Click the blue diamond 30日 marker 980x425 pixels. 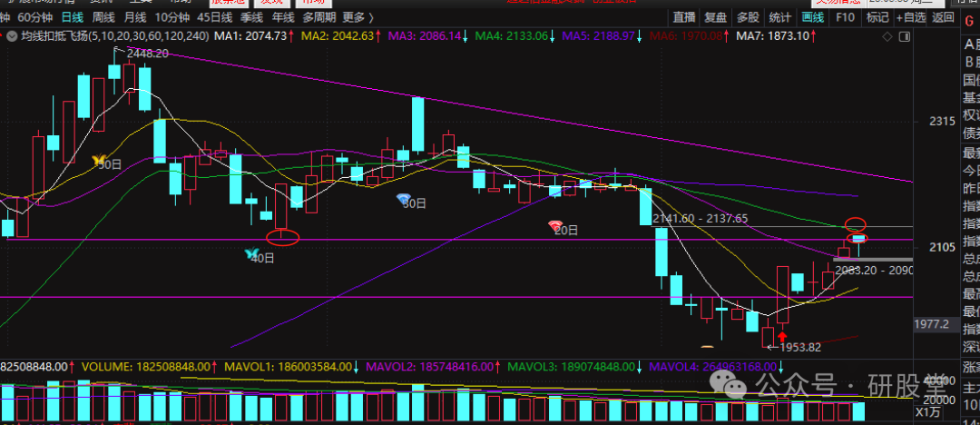click(x=405, y=199)
